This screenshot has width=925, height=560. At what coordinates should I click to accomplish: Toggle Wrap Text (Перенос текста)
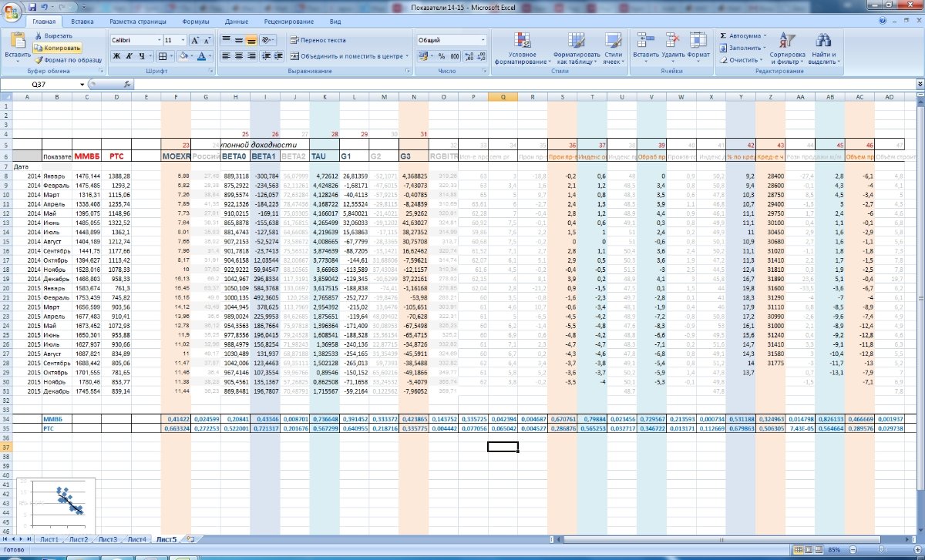(318, 40)
